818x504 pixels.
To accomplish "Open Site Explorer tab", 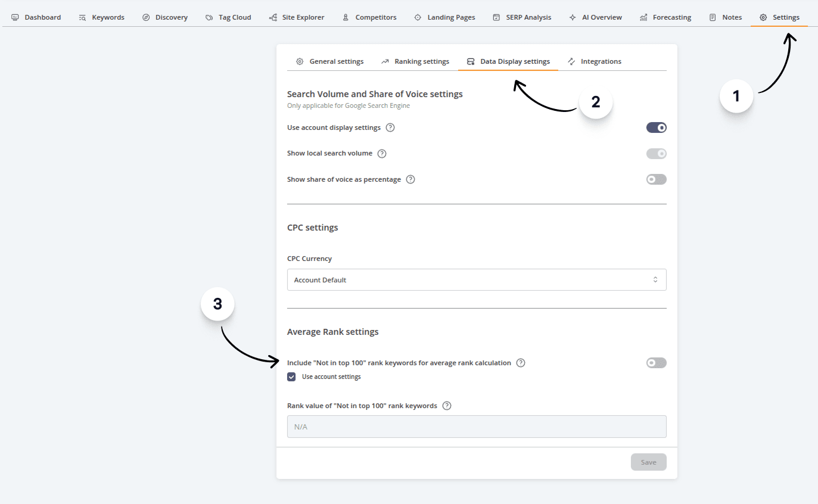I will (x=297, y=17).
